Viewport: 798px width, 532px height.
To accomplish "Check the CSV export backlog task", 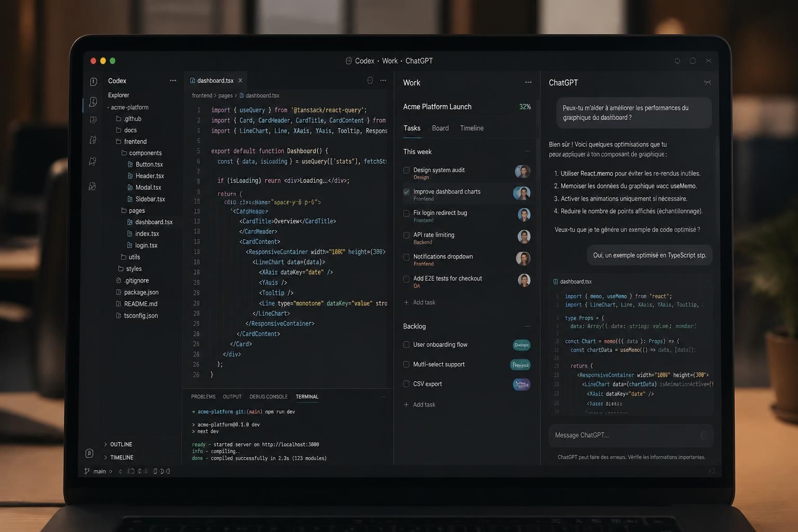I will click(x=406, y=384).
